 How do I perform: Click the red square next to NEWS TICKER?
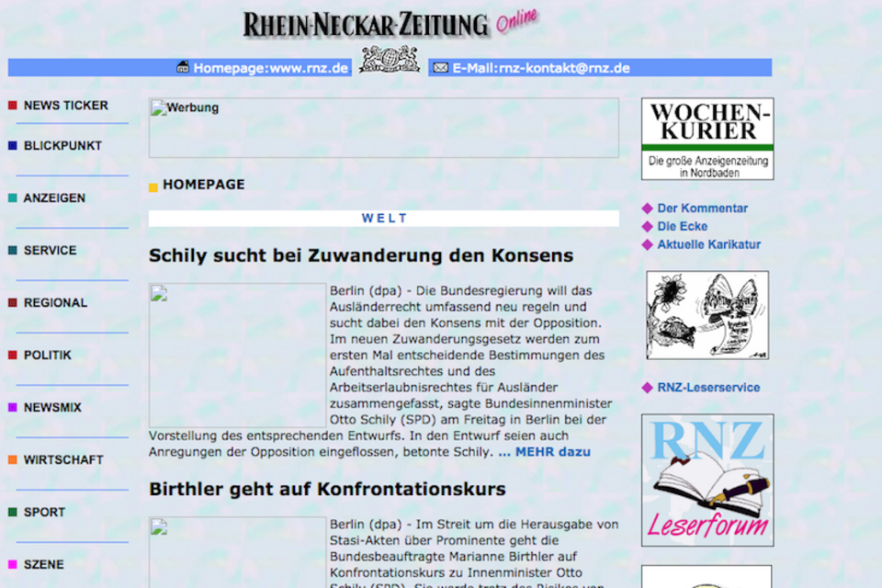point(12,106)
